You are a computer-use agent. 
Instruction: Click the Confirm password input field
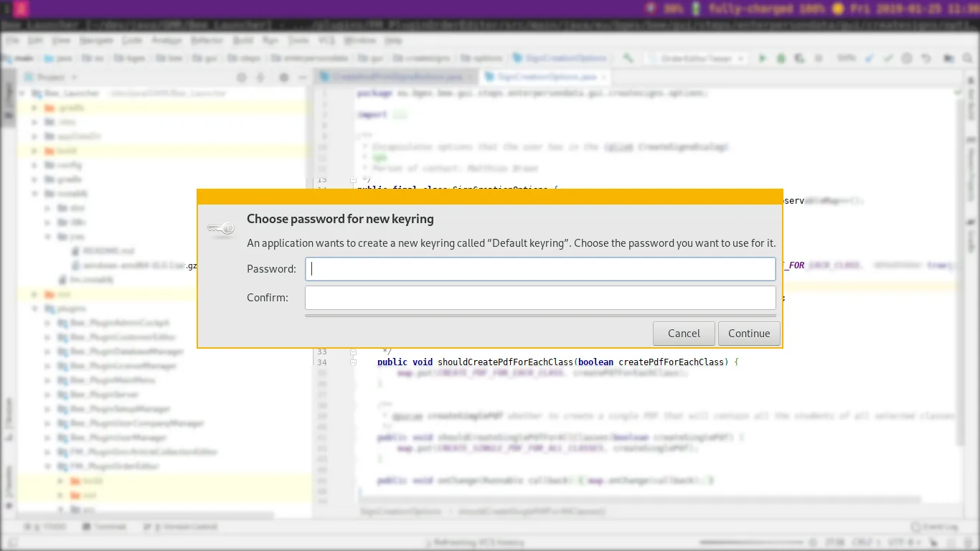[x=540, y=298]
